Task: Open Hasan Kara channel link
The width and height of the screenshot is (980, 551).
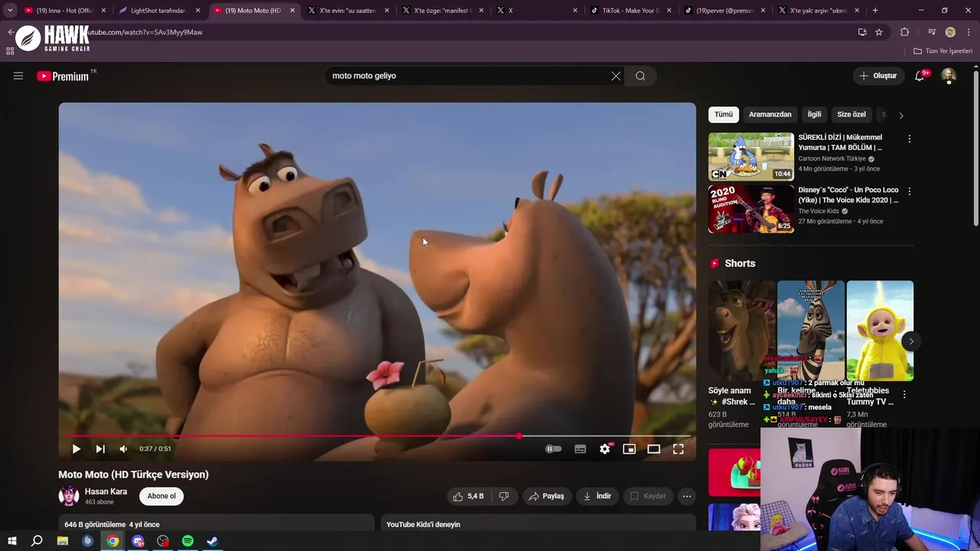Action: pos(106,491)
